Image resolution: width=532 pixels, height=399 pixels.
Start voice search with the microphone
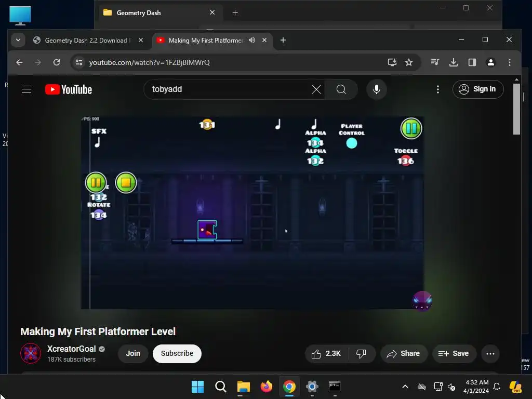(376, 89)
